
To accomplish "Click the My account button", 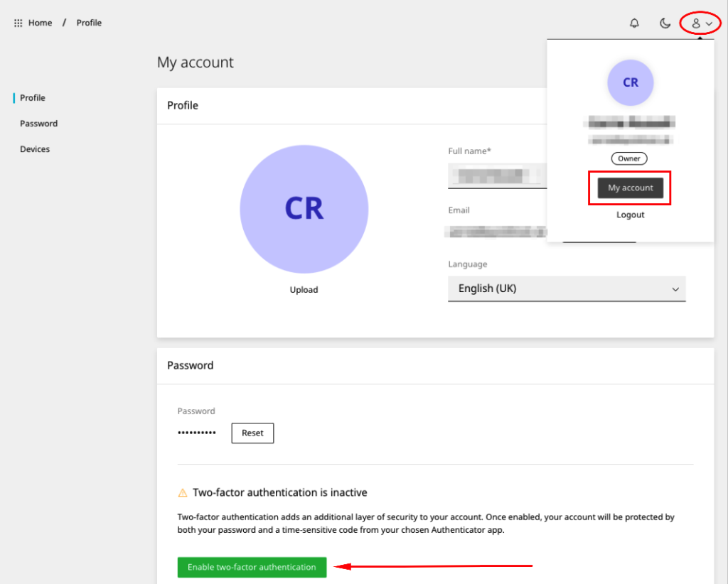I will point(631,188).
